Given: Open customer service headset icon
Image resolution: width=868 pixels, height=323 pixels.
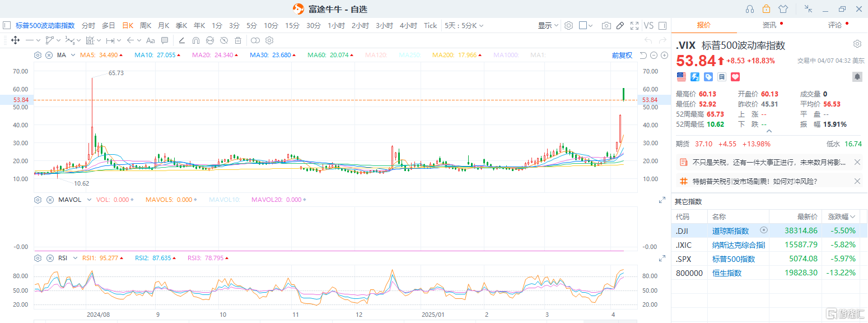Looking at the screenshot, I should (750, 9).
